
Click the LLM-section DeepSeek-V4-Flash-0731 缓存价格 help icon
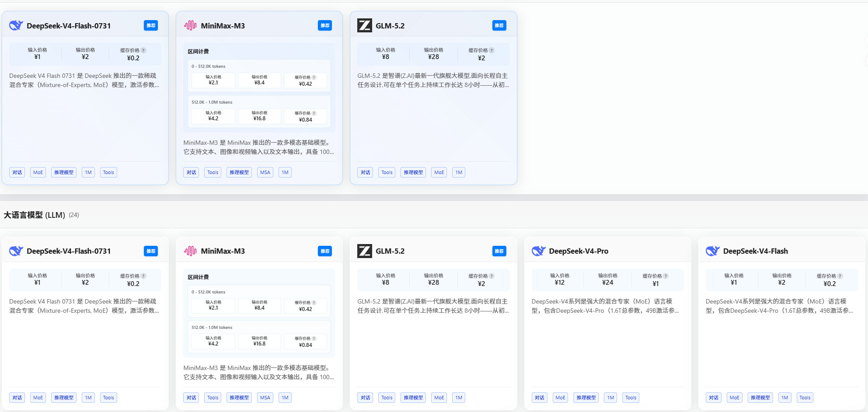[143, 276]
